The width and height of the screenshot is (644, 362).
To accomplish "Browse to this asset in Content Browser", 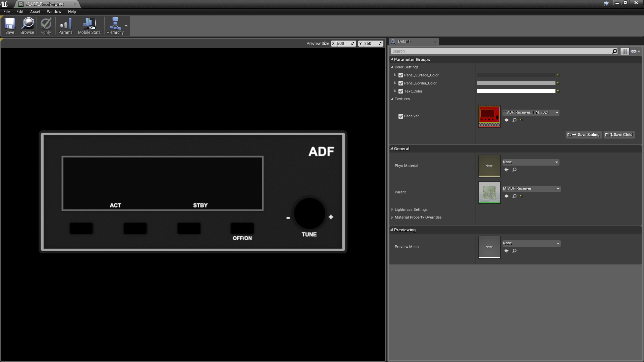I will tap(27, 26).
